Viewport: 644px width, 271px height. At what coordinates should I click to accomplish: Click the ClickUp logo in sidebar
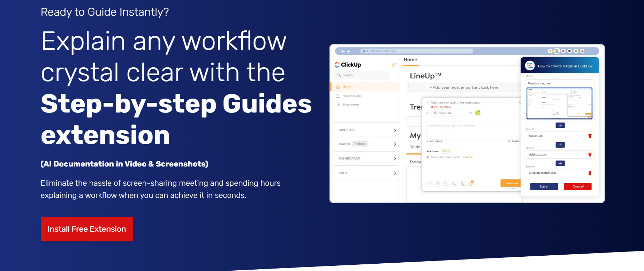tap(348, 64)
